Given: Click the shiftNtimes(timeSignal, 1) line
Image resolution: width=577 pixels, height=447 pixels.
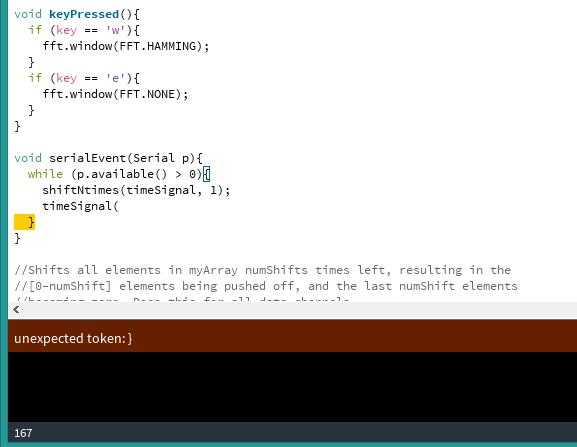Looking at the screenshot, I should point(136,190).
